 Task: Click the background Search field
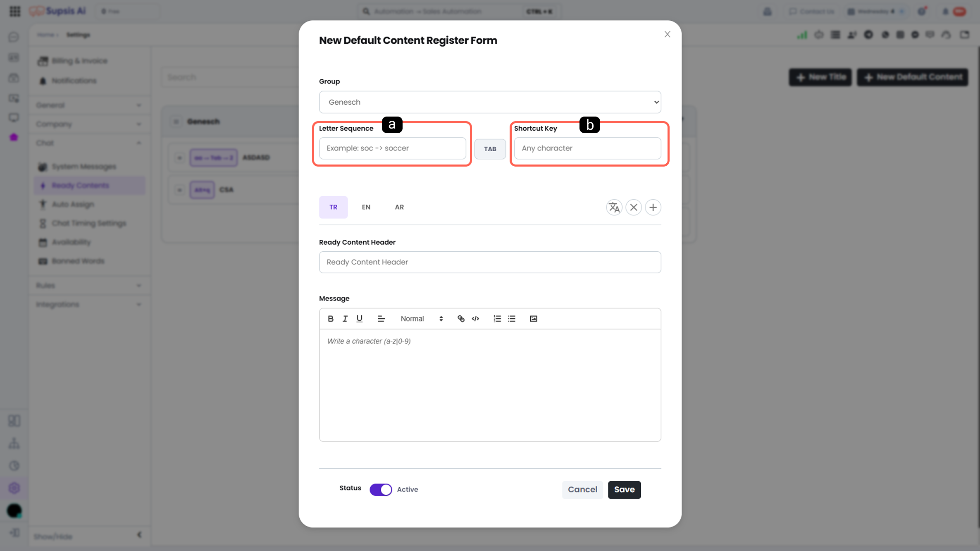[x=231, y=77]
